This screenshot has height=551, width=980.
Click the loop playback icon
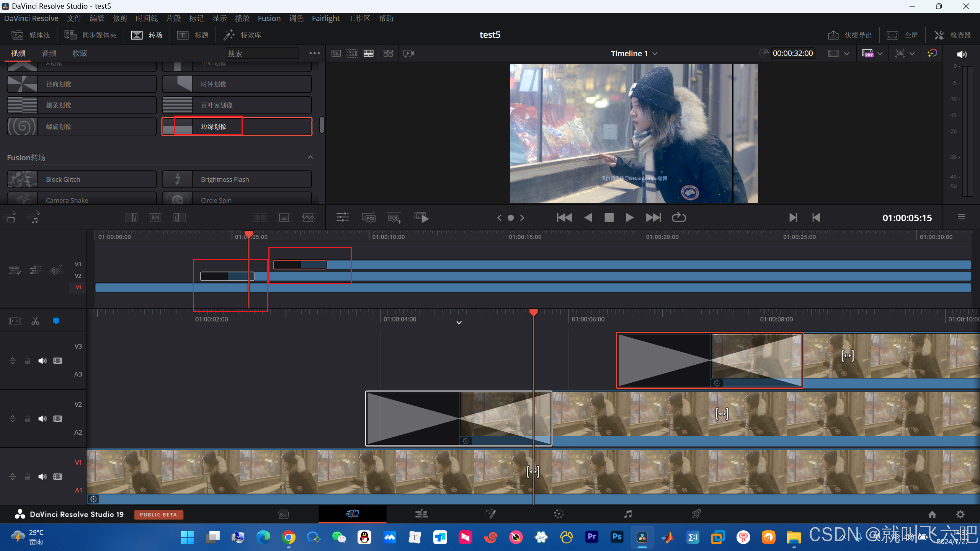pyautogui.click(x=679, y=218)
